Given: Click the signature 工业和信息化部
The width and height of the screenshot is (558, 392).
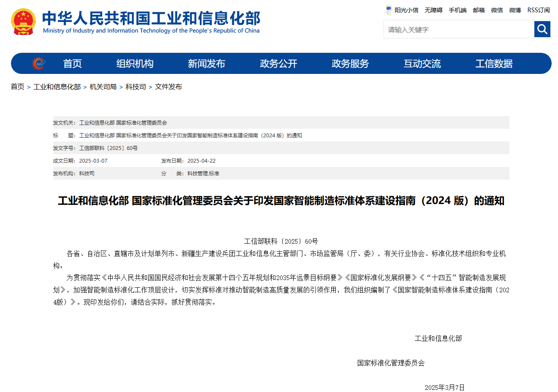Looking at the screenshot, I should click(438, 338).
